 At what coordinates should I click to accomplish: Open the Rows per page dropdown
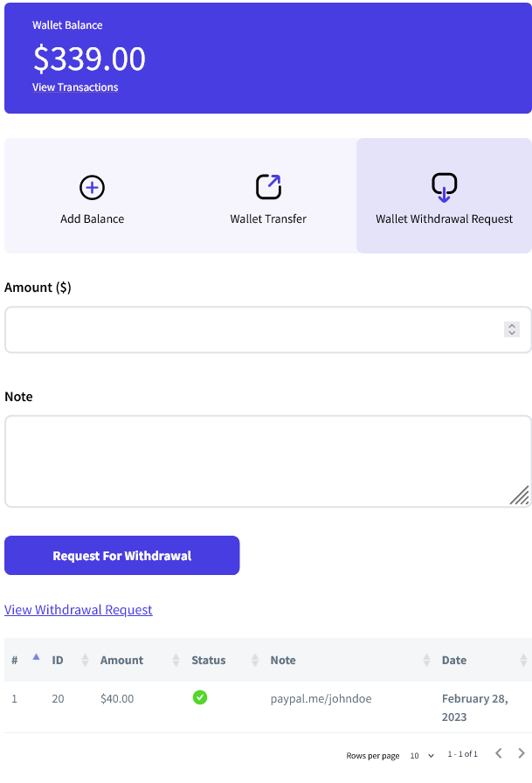[x=422, y=755]
